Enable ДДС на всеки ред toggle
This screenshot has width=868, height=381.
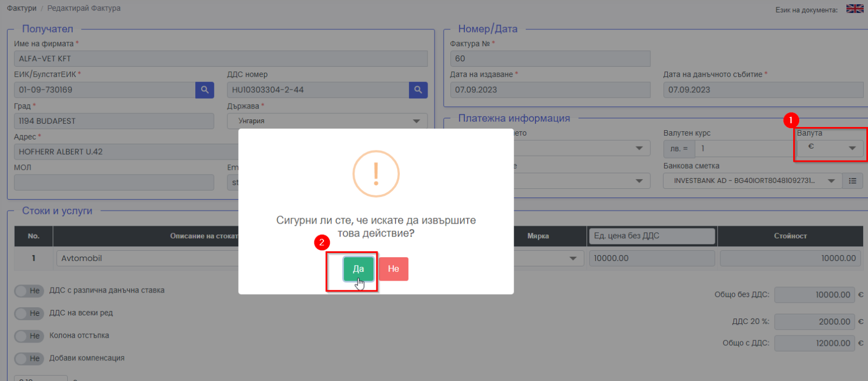tap(29, 313)
